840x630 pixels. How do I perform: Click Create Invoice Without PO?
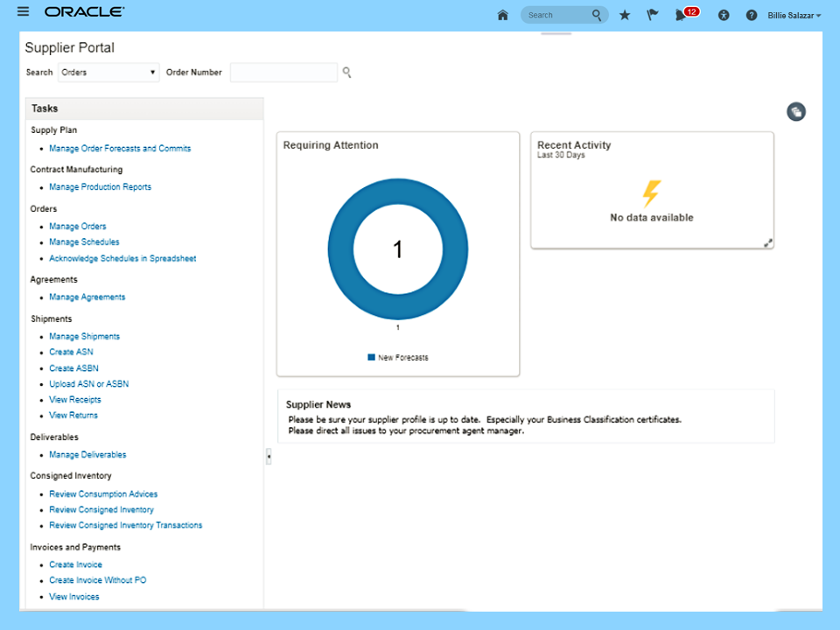(x=97, y=580)
